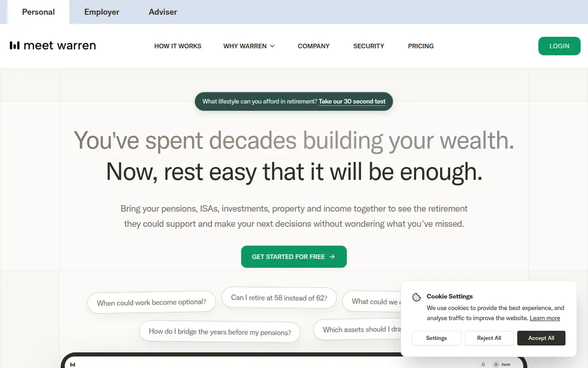Open the Security menu item
588x368 pixels.
coord(368,46)
